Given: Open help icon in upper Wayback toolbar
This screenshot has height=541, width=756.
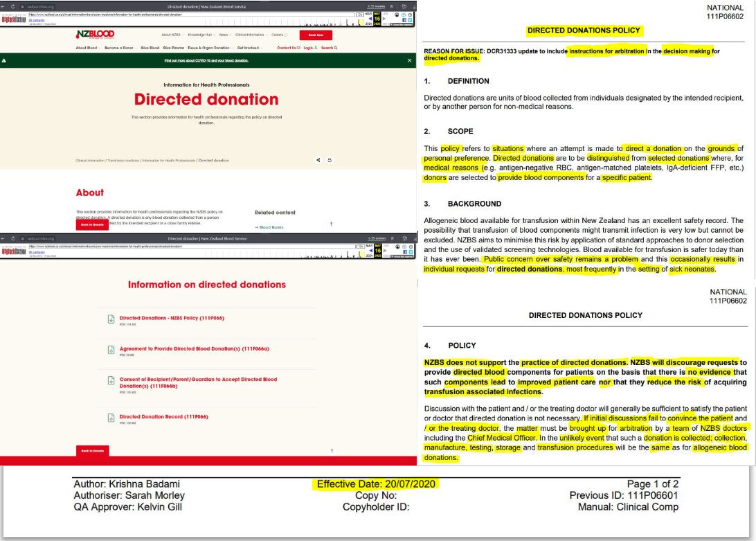Looking at the screenshot, I should click(x=404, y=15).
